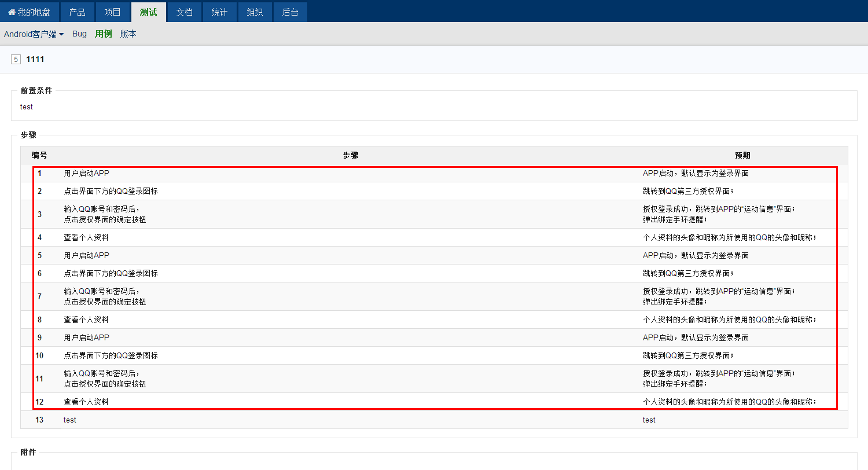868x470 pixels.
Task: Open the 我的地盘 home tab
Action: point(30,12)
